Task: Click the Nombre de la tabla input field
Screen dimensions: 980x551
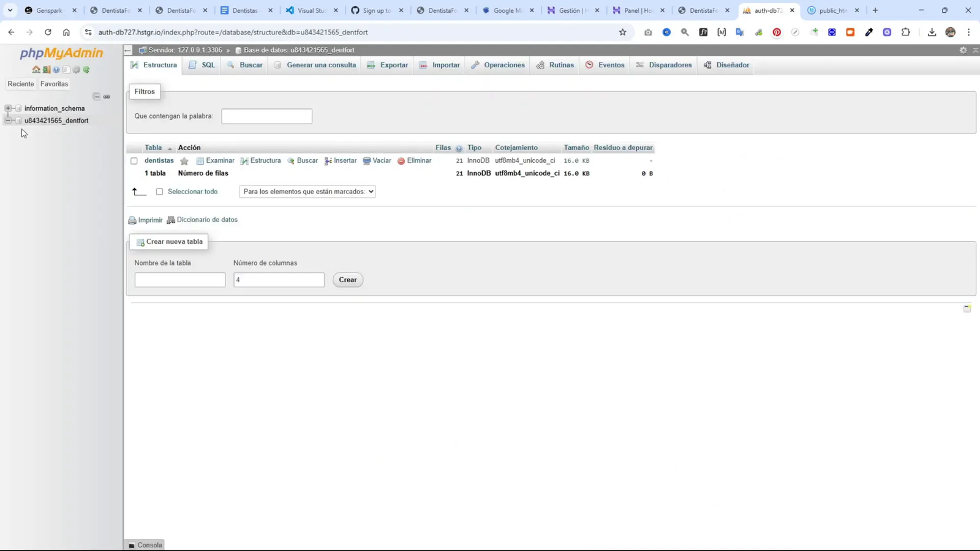Action: 179,279
